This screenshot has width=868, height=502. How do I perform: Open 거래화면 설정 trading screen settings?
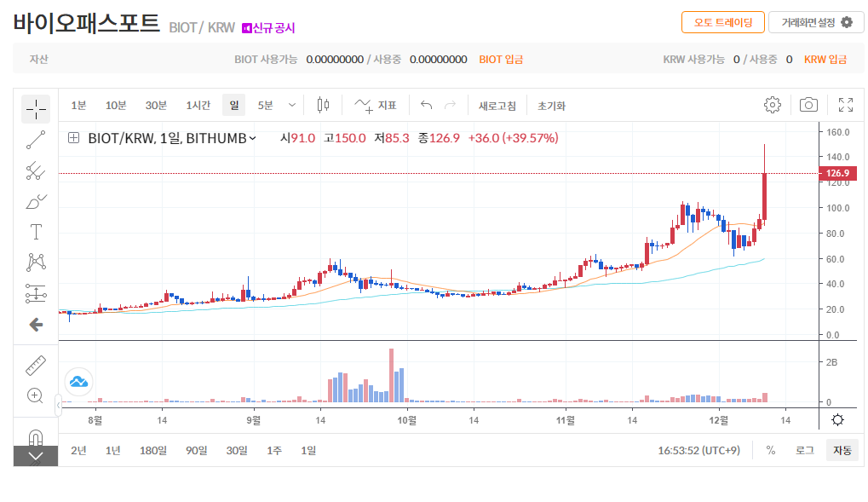[x=816, y=23]
